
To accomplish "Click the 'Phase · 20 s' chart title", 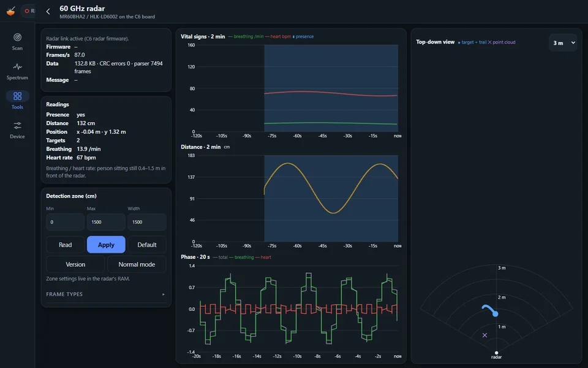I will 195,257.
